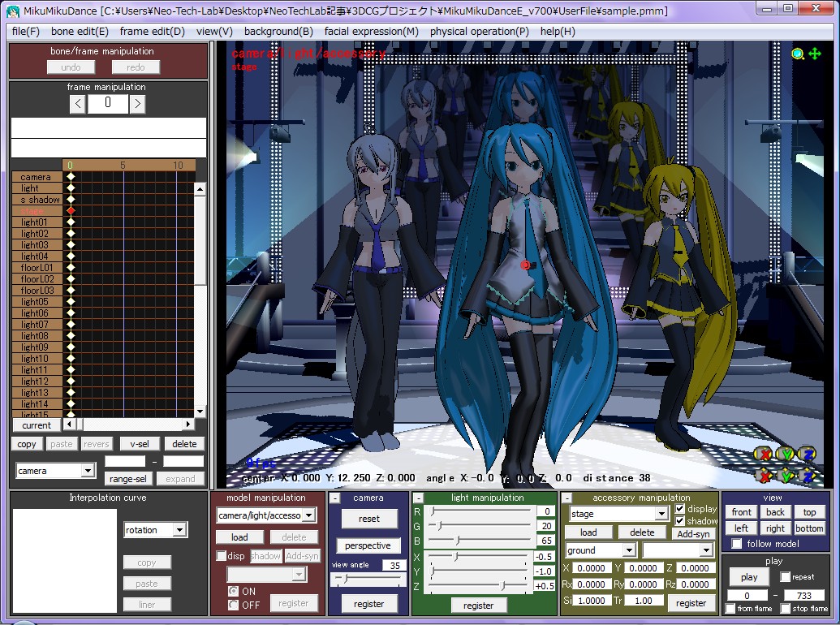Click the accessory load button
This screenshot has height=625, width=840.
pyautogui.click(x=588, y=532)
